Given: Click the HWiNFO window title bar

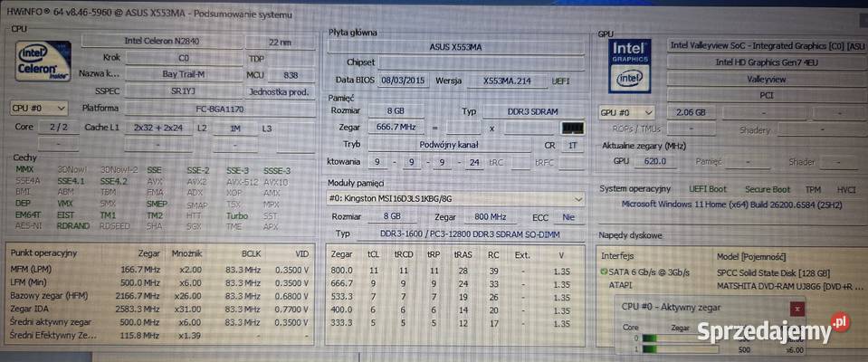Looking at the screenshot, I should point(434,14).
